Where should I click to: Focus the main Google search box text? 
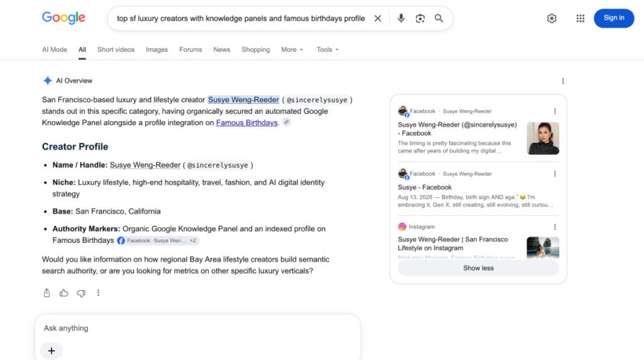pyautogui.click(x=241, y=18)
